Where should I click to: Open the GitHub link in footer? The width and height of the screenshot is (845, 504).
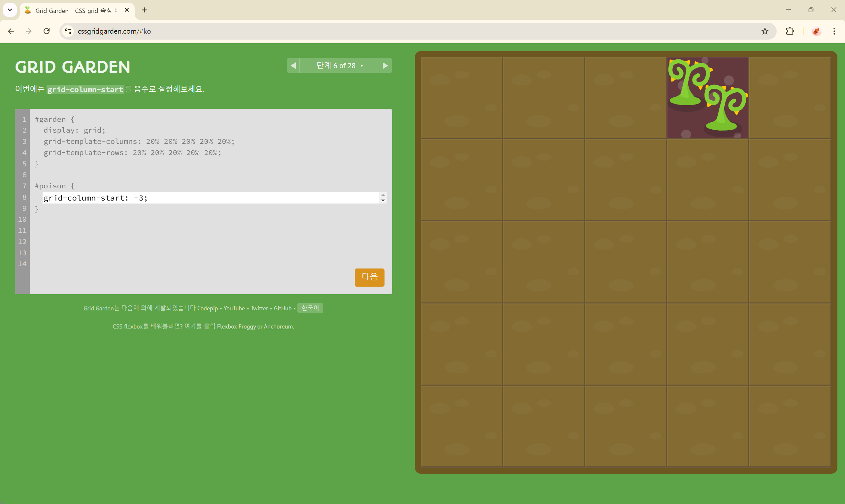(x=282, y=308)
